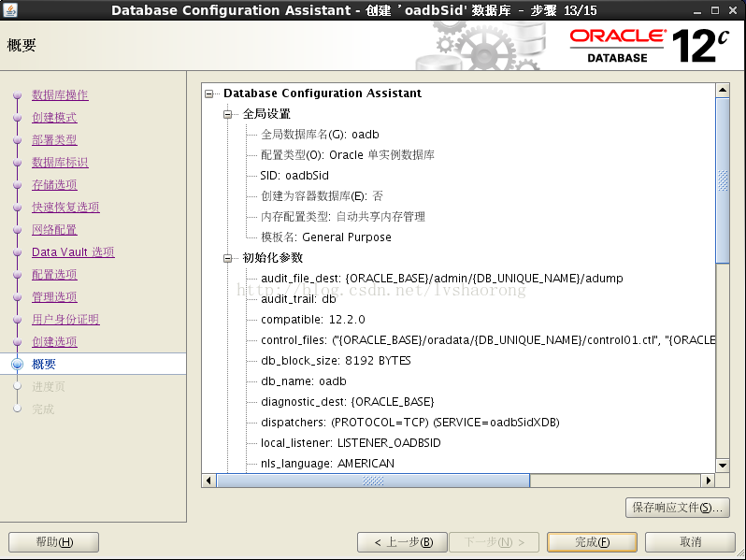Select the 配置类型(O): Oracle 单实例数据库 row
This screenshot has width=746, height=560.
[x=348, y=155]
